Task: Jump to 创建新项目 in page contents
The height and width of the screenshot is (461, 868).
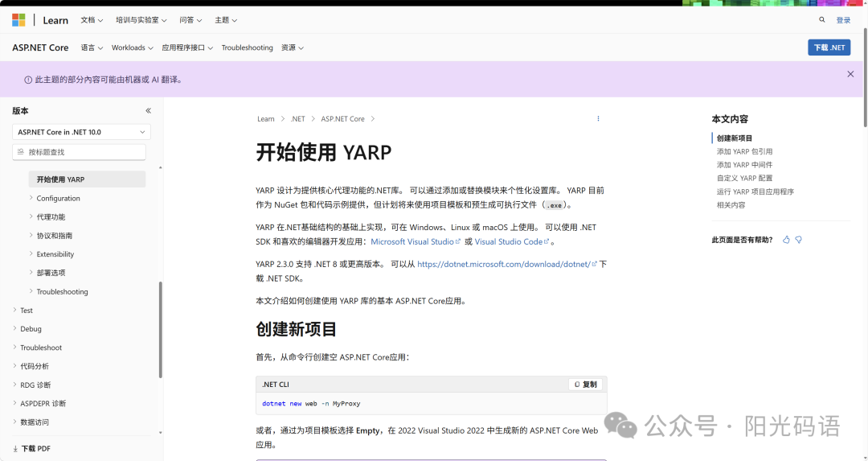Action: coord(734,138)
